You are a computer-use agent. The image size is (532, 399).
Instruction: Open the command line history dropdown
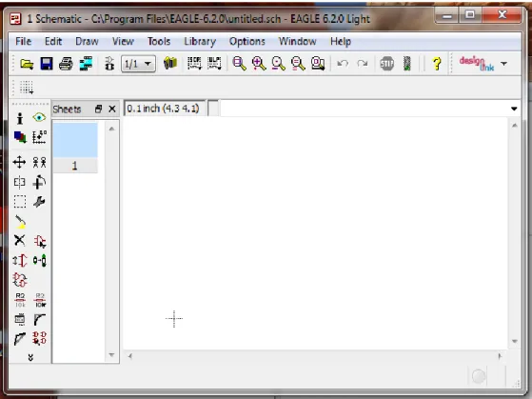(x=514, y=109)
